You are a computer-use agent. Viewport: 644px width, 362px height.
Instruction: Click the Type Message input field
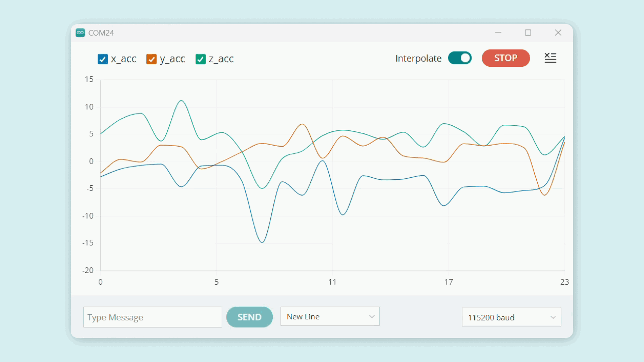[x=153, y=317]
